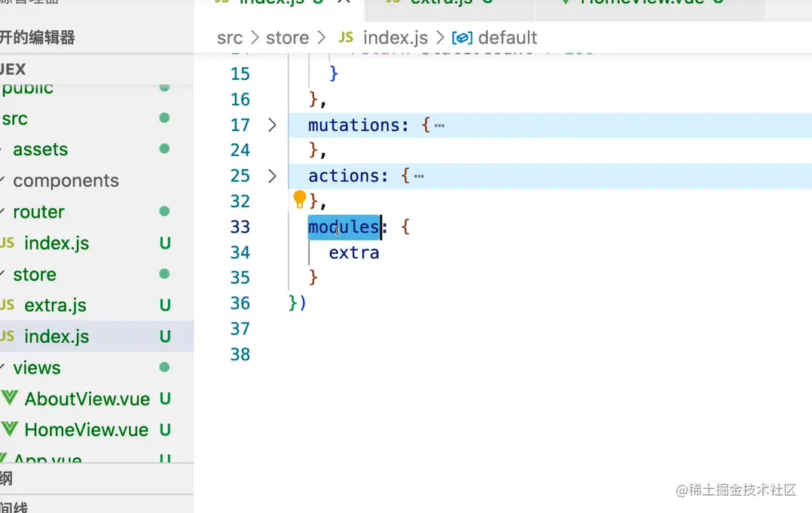
Task: Click the selected word modules on line 33
Action: [x=343, y=227]
